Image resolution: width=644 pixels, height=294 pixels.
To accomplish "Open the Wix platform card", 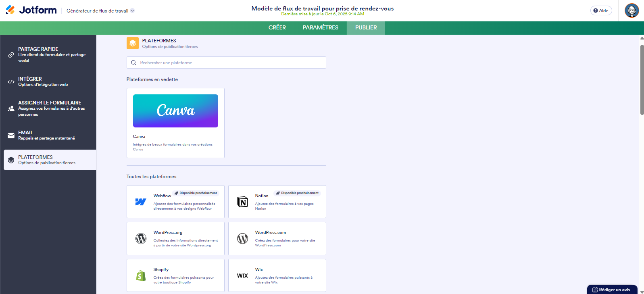I will [277, 275].
